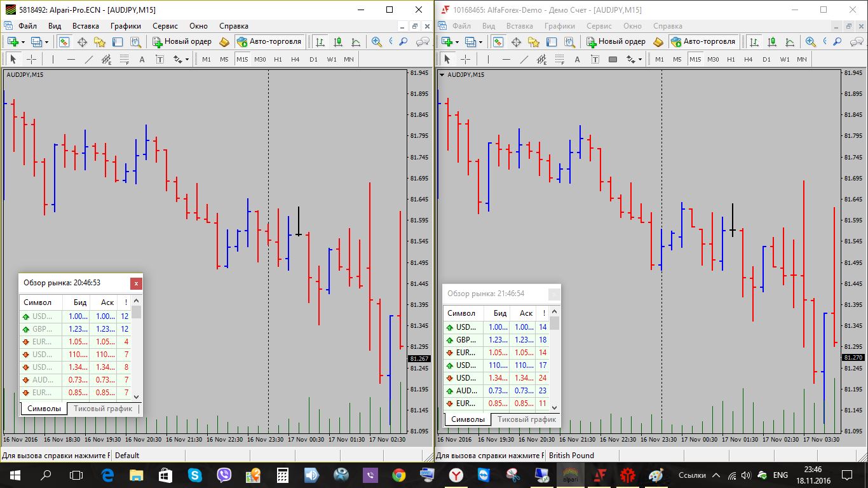This screenshot has height=488, width=868.
Task: Select GBP row in AlfaForex market watch
Action: pos(497,340)
